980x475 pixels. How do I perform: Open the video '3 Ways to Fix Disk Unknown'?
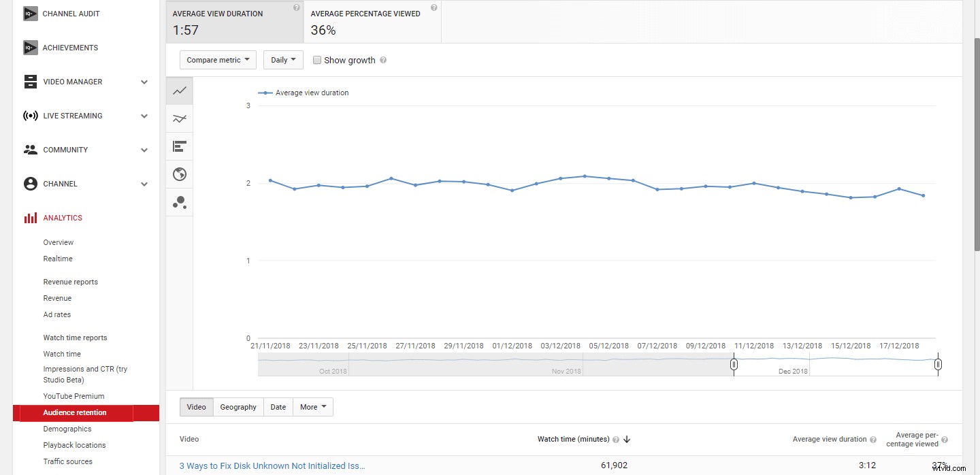click(x=272, y=465)
